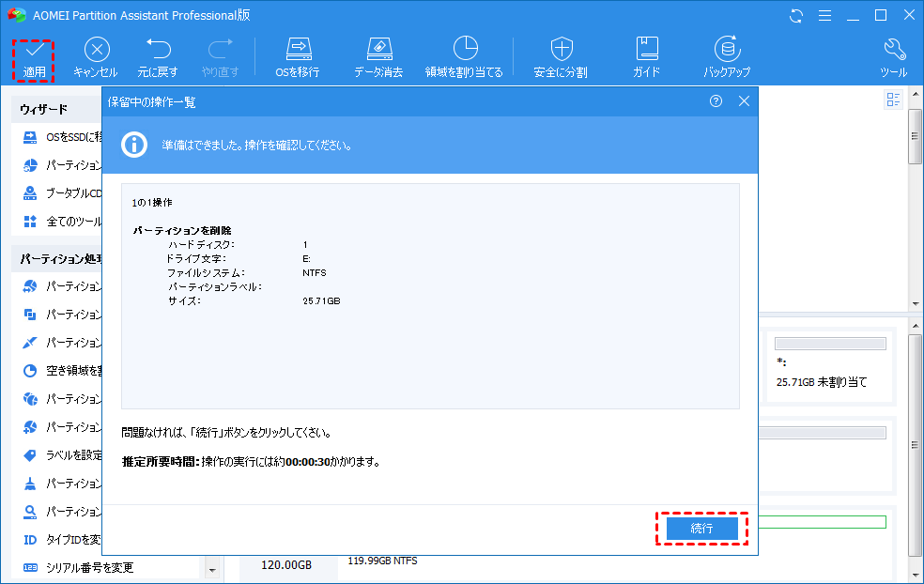This screenshot has width=924, height=584.
Task: Open the OSを移行 tool
Action: click(x=298, y=58)
